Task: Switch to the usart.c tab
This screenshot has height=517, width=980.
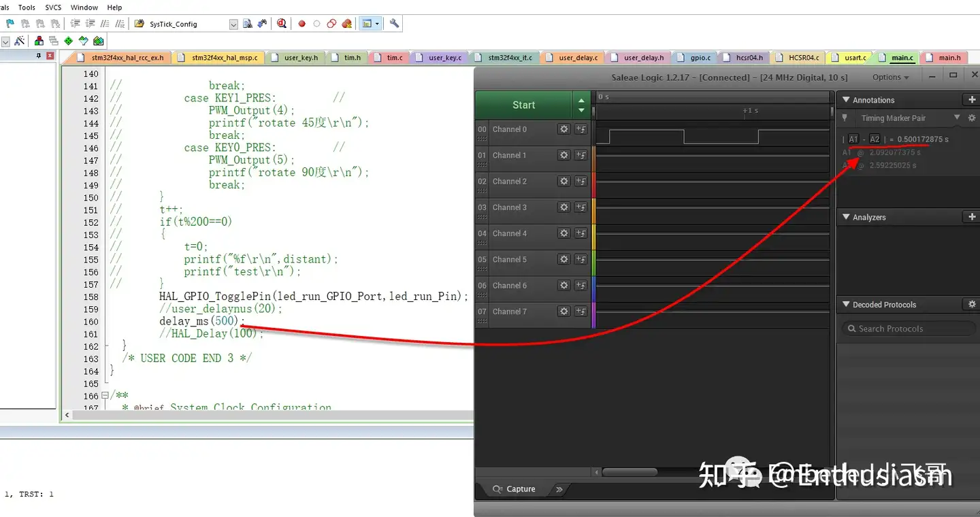Action: pyautogui.click(x=849, y=58)
